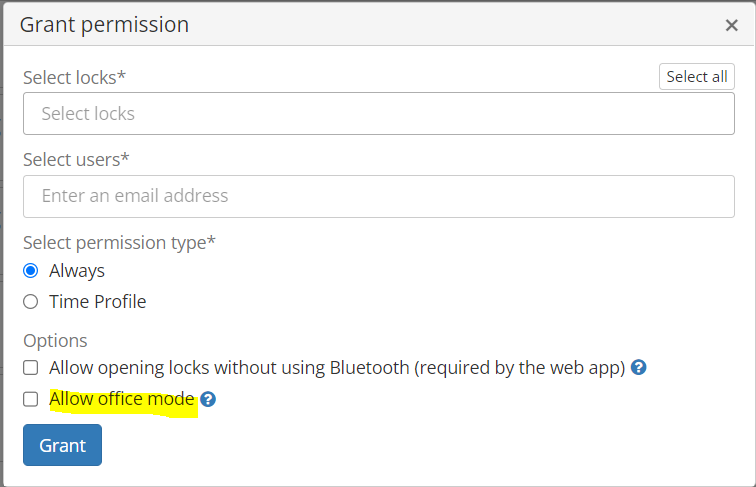
Task: Click the Select all button
Action: (x=697, y=77)
